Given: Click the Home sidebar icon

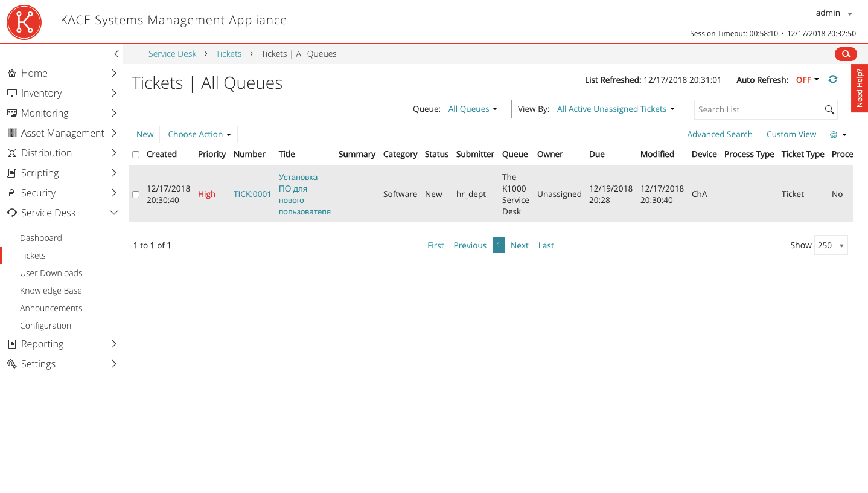Looking at the screenshot, I should (x=11, y=73).
